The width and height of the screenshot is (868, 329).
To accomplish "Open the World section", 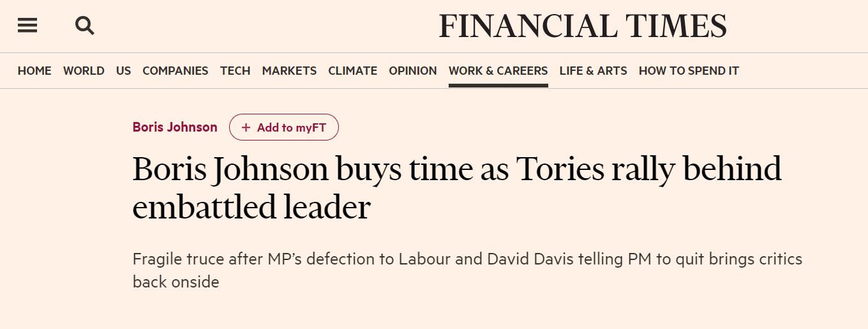I will (x=84, y=71).
